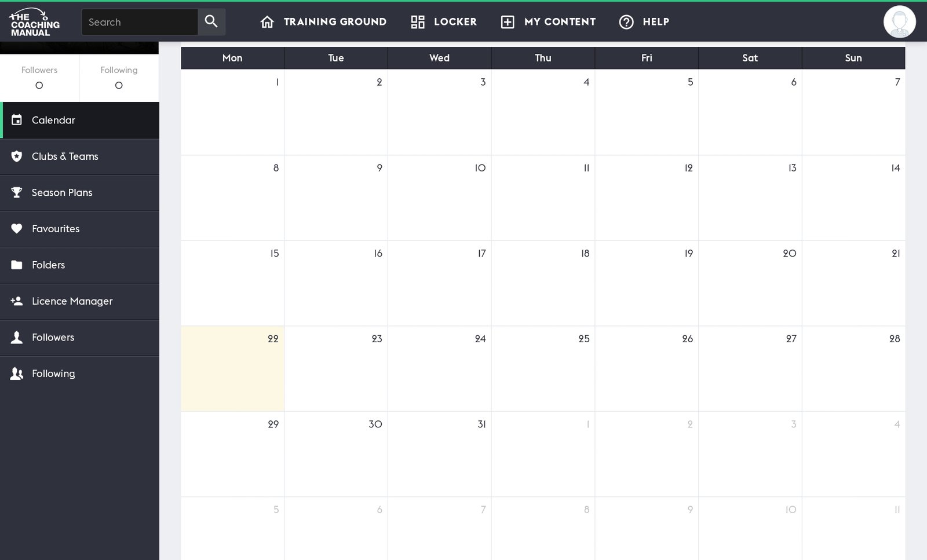Select calendar day 16

tap(336, 283)
